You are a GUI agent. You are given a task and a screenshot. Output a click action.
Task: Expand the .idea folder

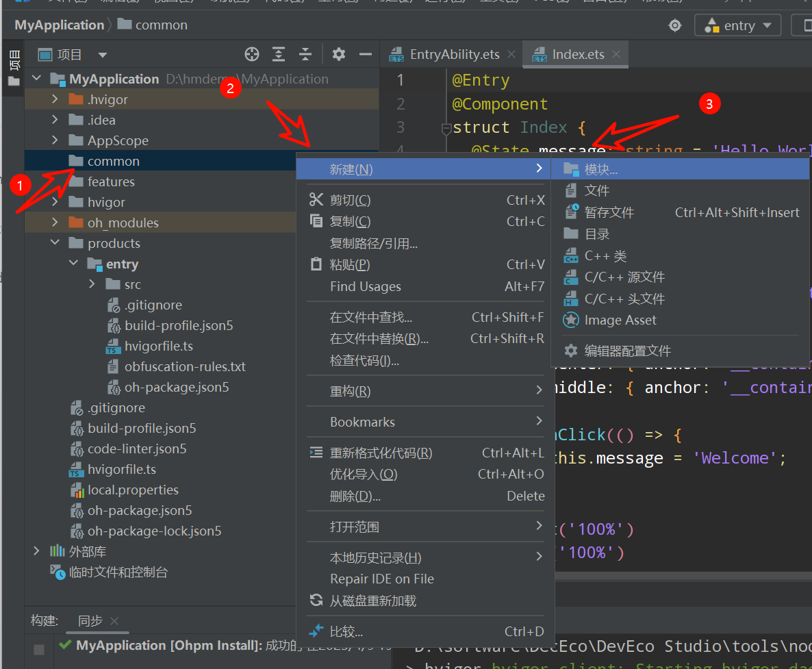(x=55, y=120)
